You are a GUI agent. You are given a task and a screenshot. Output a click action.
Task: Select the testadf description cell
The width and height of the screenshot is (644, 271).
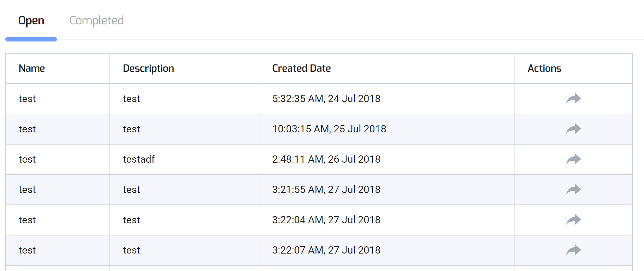138,159
